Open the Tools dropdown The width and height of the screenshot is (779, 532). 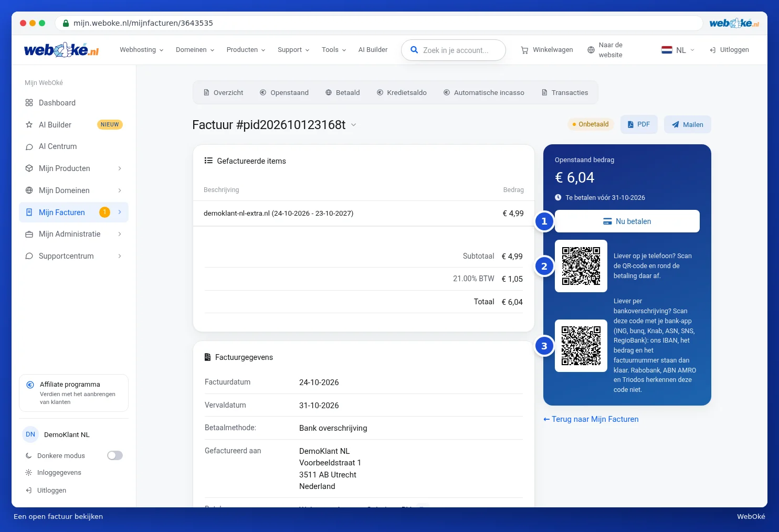[334, 50]
